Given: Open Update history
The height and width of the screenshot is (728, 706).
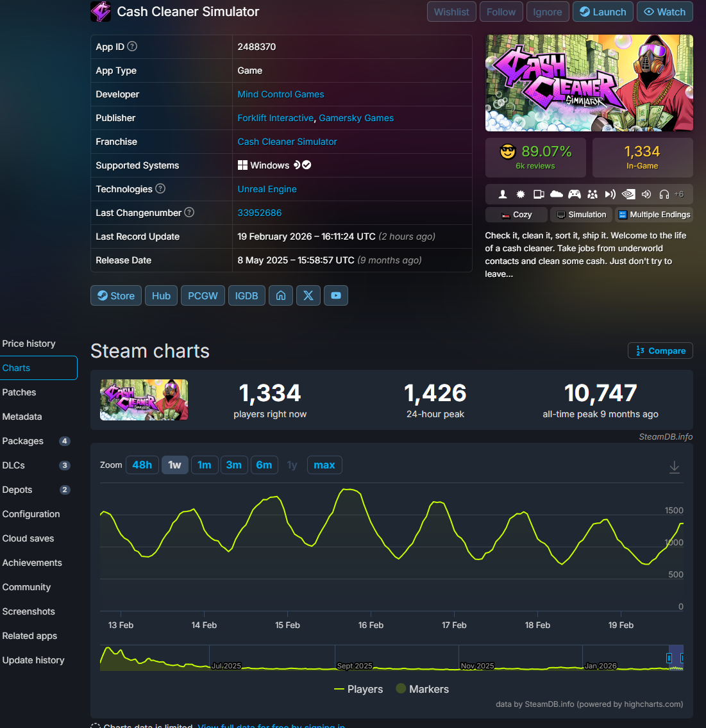Looking at the screenshot, I should 33,660.
